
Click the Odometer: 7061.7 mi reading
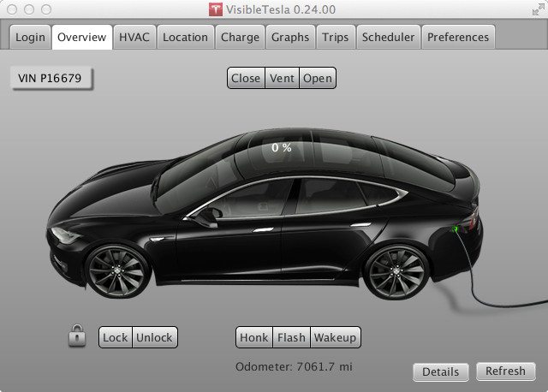coord(294,366)
